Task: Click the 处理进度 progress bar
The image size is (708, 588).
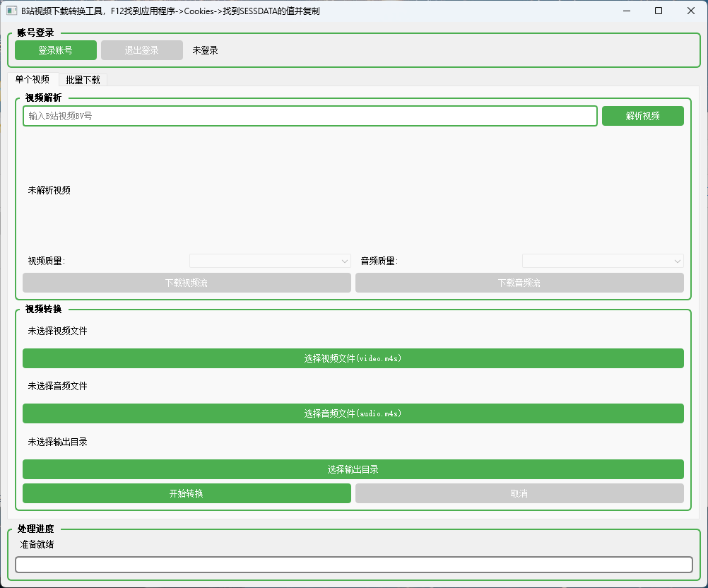Action: [353, 565]
